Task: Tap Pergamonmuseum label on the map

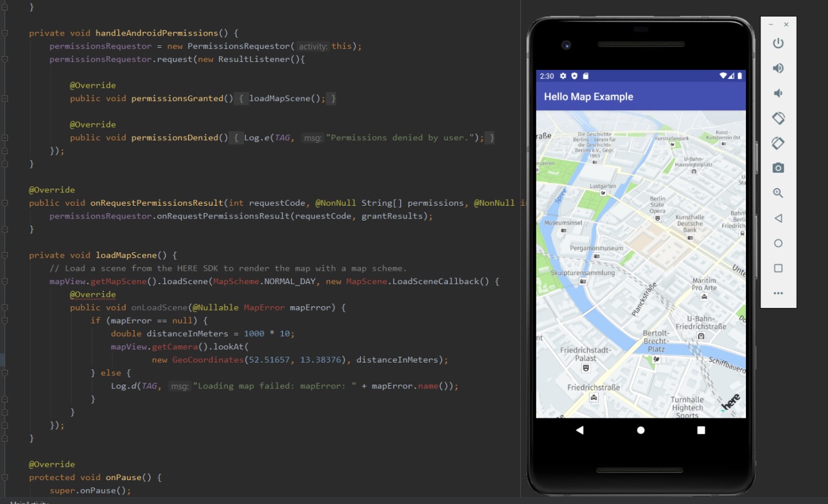Action: pos(596,249)
